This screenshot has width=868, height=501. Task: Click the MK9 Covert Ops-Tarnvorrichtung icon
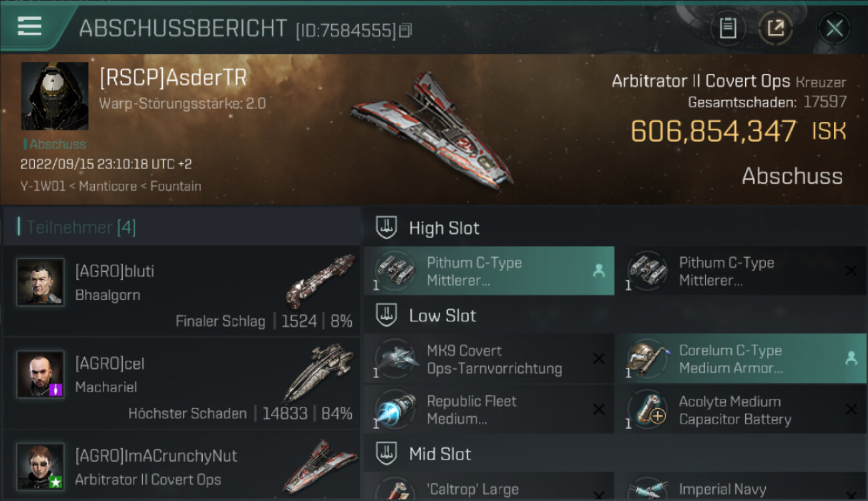pos(395,359)
